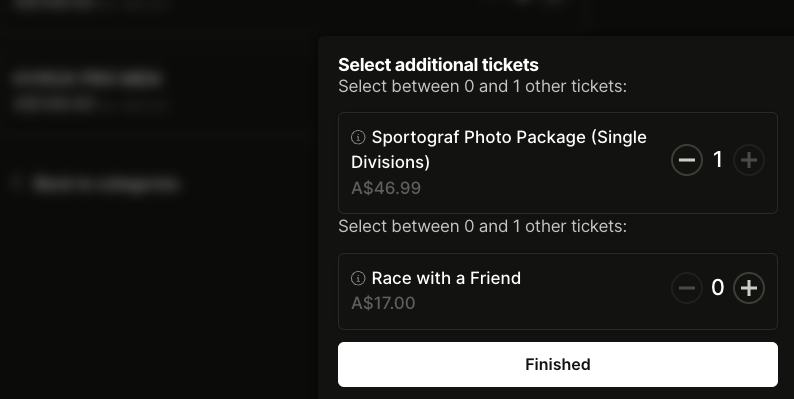The height and width of the screenshot is (399, 794).
Task: Click minus button for Race with a Friend
Action: 687,288
